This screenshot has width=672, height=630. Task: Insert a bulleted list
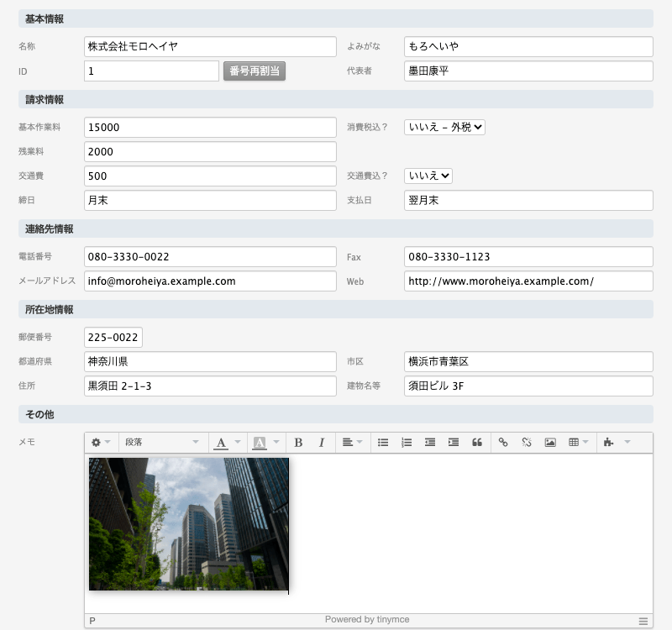tap(383, 443)
